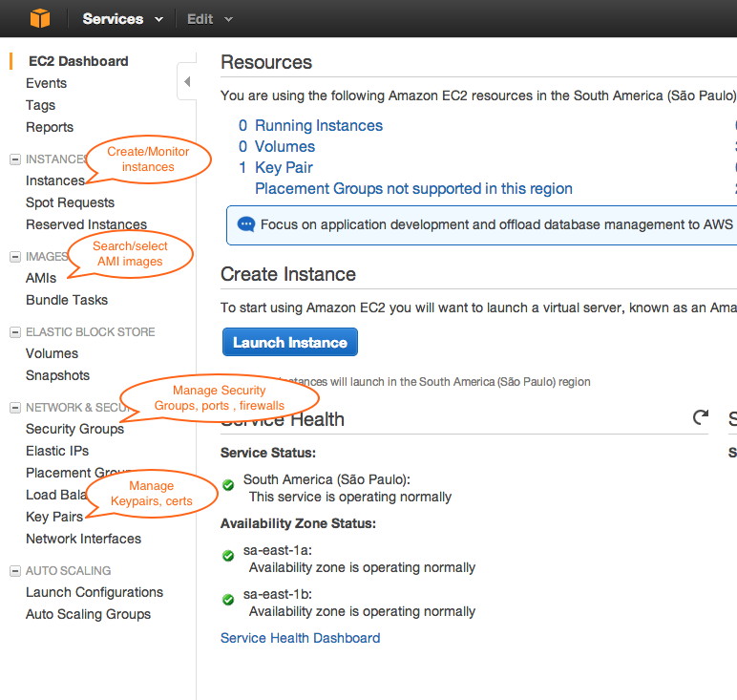Click the Volumes link under Resources
Screen dimensions: 737x700
pyautogui.click(x=284, y=147)
